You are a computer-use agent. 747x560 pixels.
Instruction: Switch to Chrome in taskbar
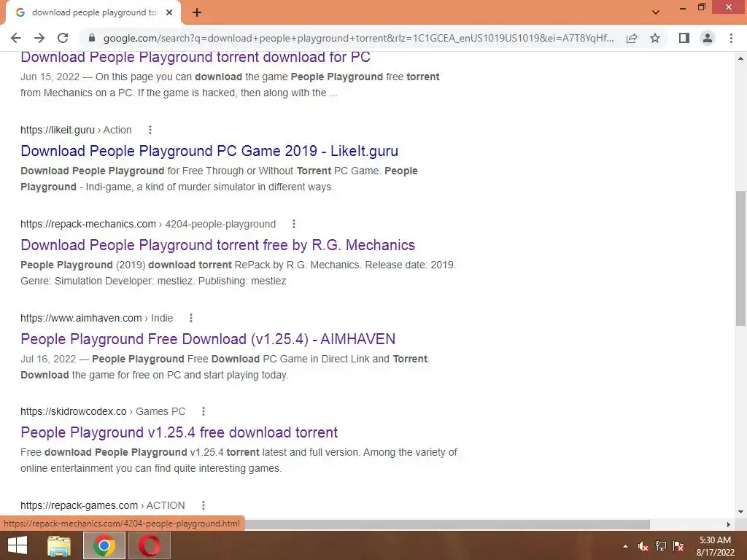coord(104,545)
